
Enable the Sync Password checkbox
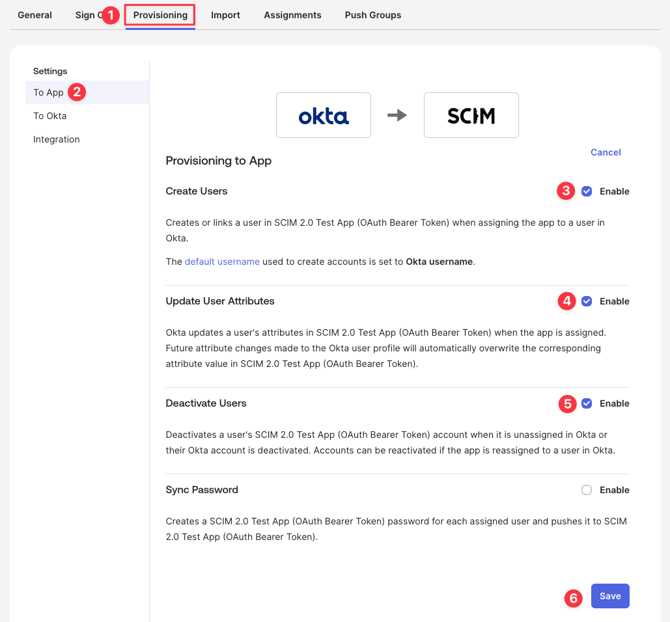587,490
